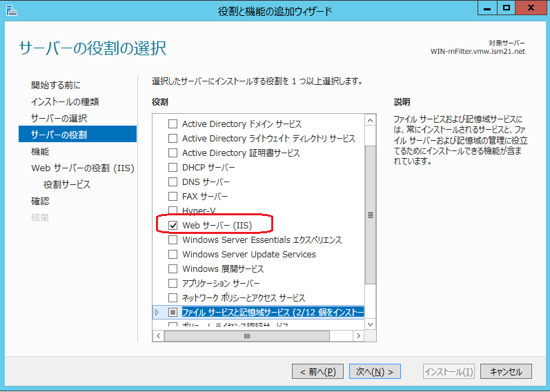Select the 役割サービス step in sidebar
Image resolution: width=550 pixels, height=392 pixels.
point(67,184)
